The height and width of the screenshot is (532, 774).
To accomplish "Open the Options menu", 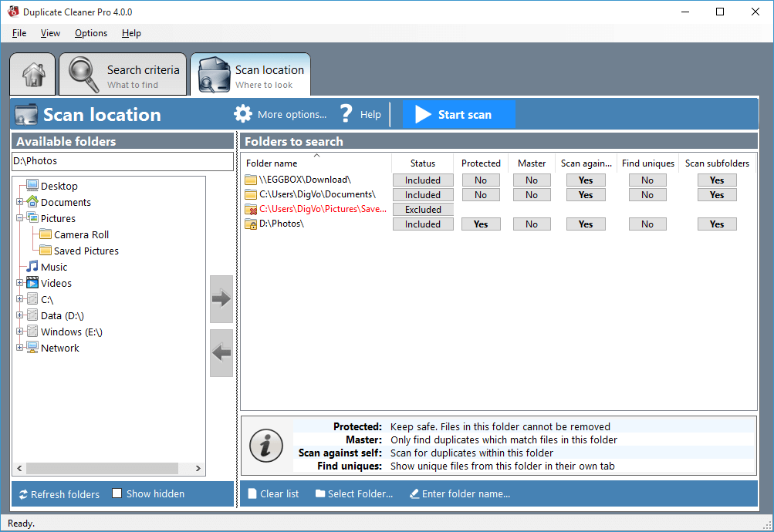I will 90,33.
